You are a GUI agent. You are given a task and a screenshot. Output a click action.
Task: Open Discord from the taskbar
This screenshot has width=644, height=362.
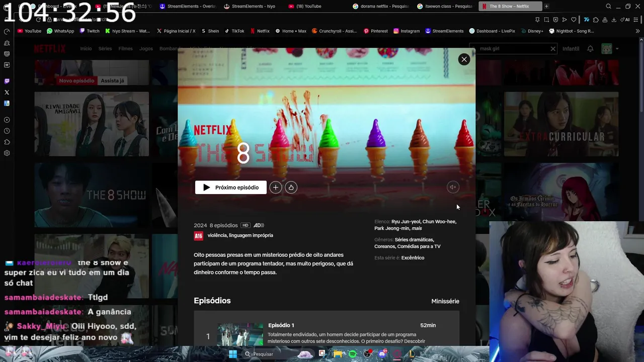[x=382, y=354]
